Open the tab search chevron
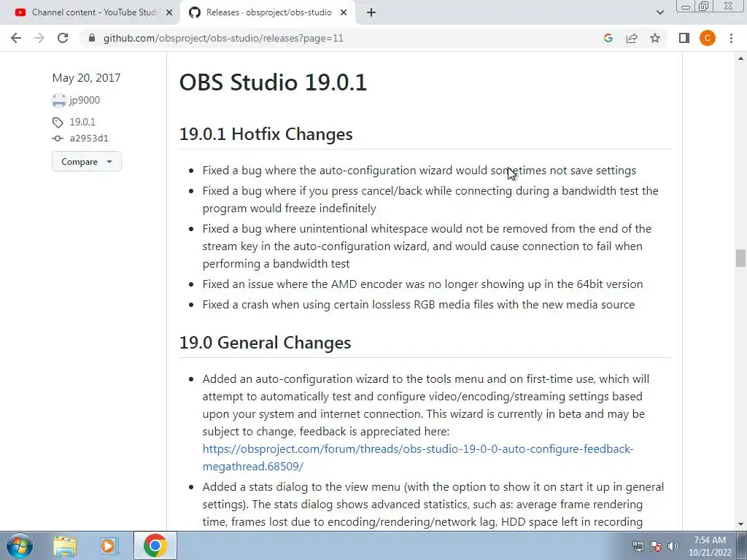 (659, 13)
